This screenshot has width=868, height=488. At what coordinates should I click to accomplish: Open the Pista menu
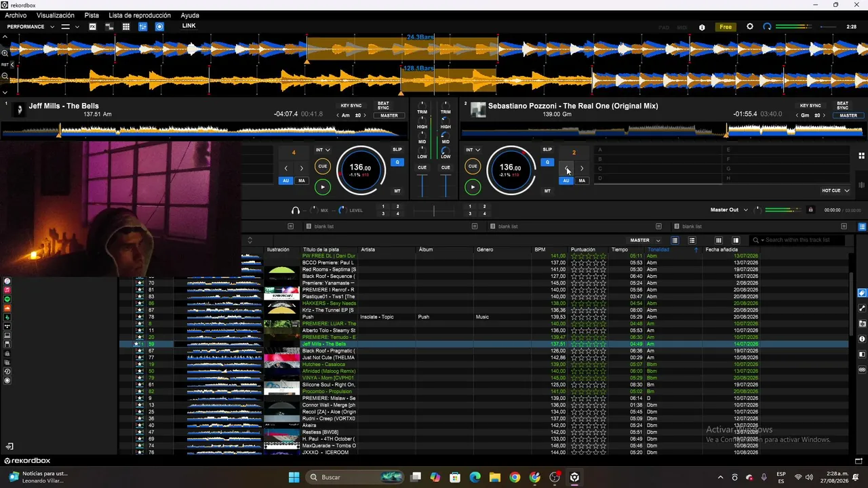click(92, 15)
